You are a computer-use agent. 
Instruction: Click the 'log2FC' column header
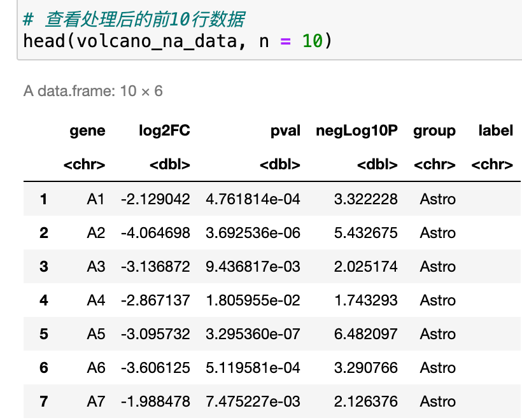point(164,130)
